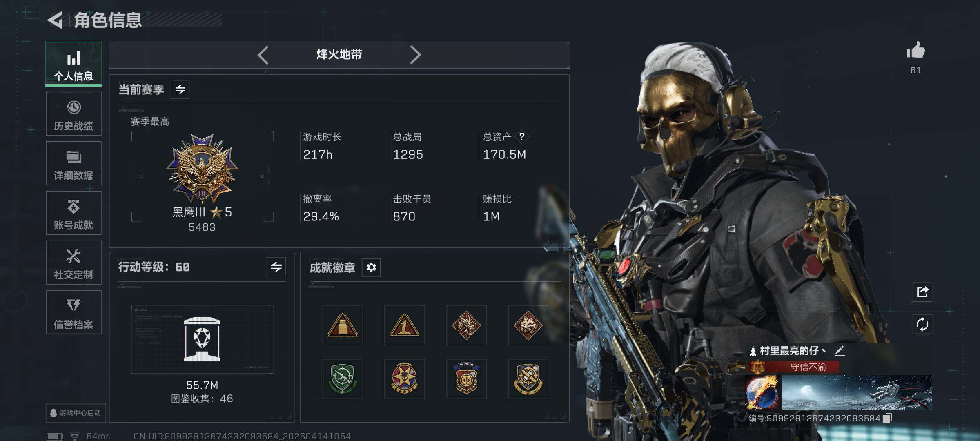Open the 信誉档案 section
This screenshot has height=441, width=980.
73,312
